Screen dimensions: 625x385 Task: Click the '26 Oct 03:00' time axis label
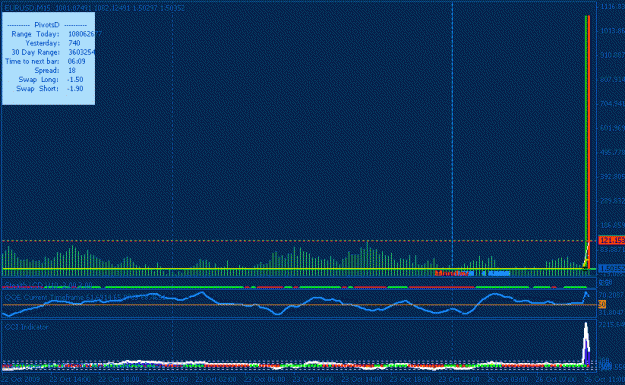(508, 379)
